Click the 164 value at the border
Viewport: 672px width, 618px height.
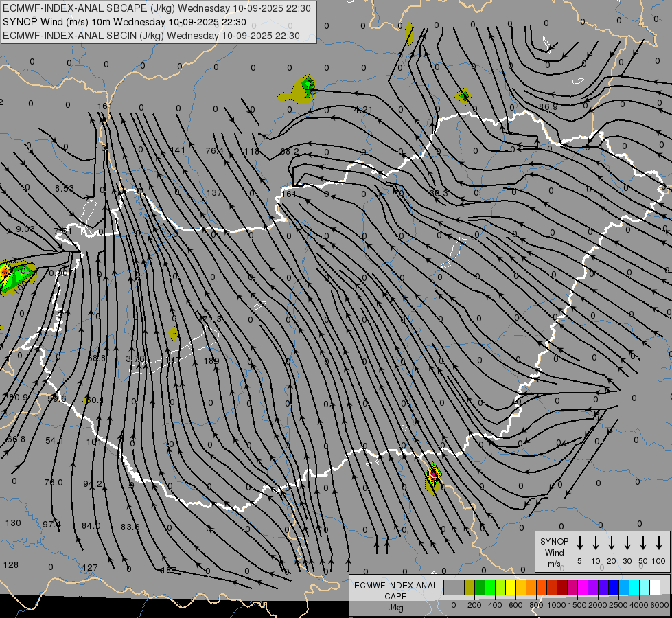(289, 194)
